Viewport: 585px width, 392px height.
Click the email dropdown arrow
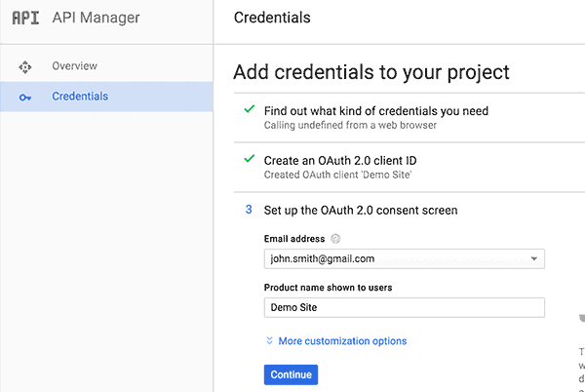[x=533, y=259]
